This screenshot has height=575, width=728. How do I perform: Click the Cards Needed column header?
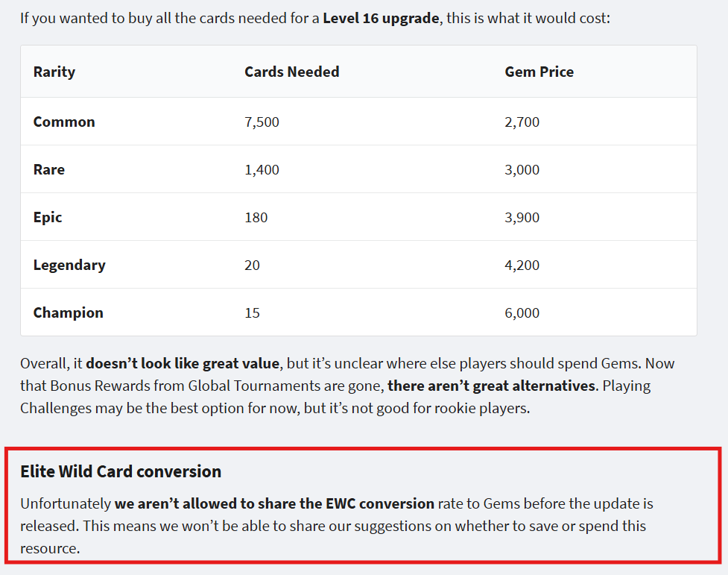point(291,72)
